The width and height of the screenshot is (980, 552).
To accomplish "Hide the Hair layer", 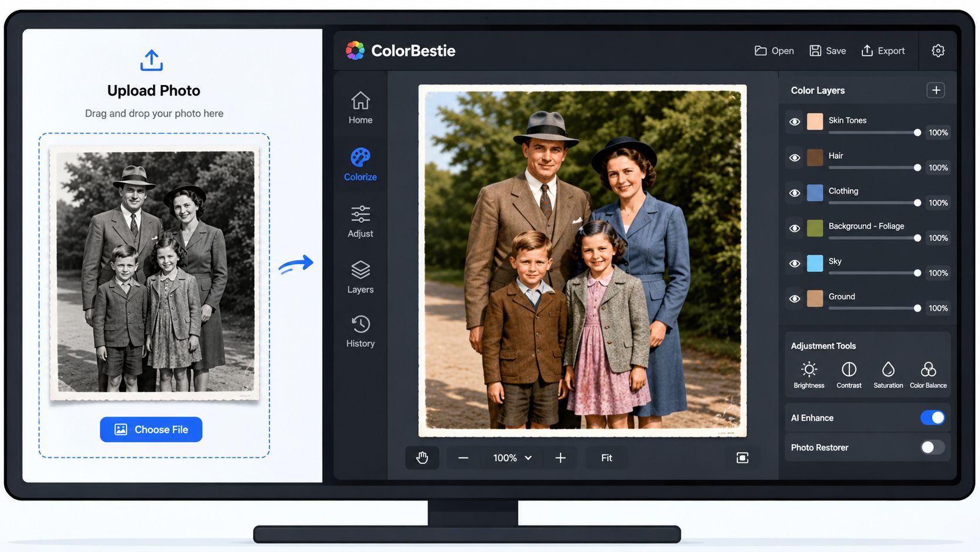I will point(794,157).
